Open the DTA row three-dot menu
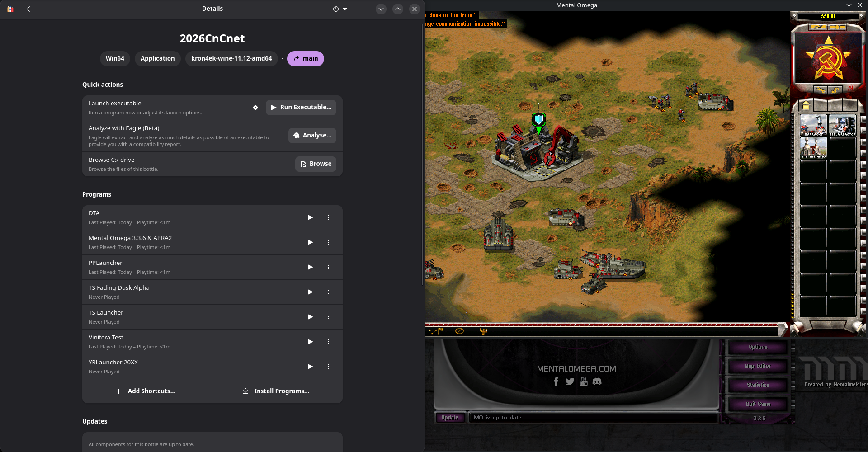The image size is (868, 452). pyautogui.click(x=329, y=217)
